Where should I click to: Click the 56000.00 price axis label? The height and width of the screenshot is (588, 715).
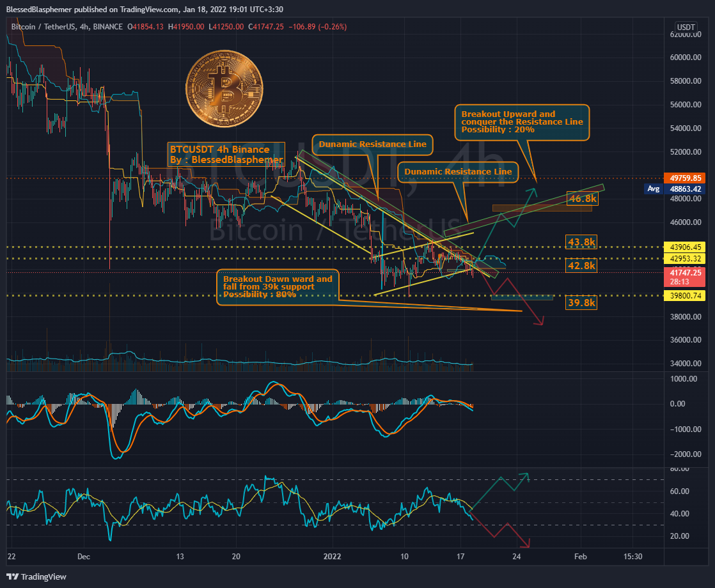click(686, 105)
